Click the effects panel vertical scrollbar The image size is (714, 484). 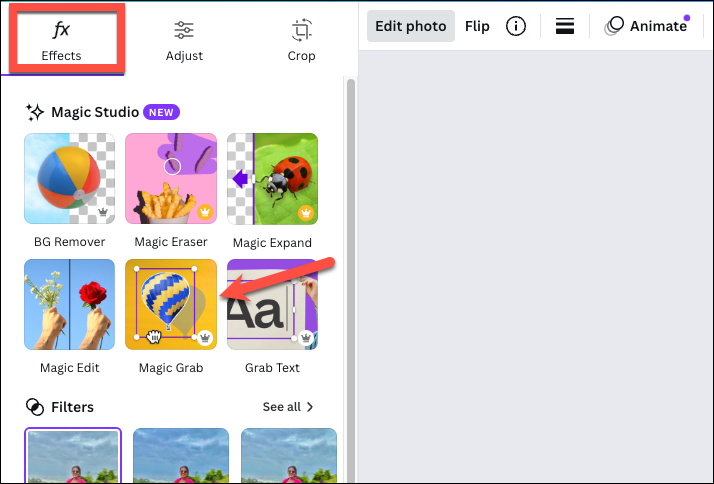(x=351, y=279)
